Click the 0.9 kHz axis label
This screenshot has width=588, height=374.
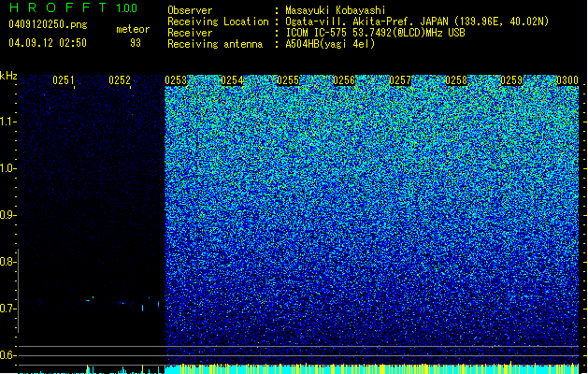7,215
